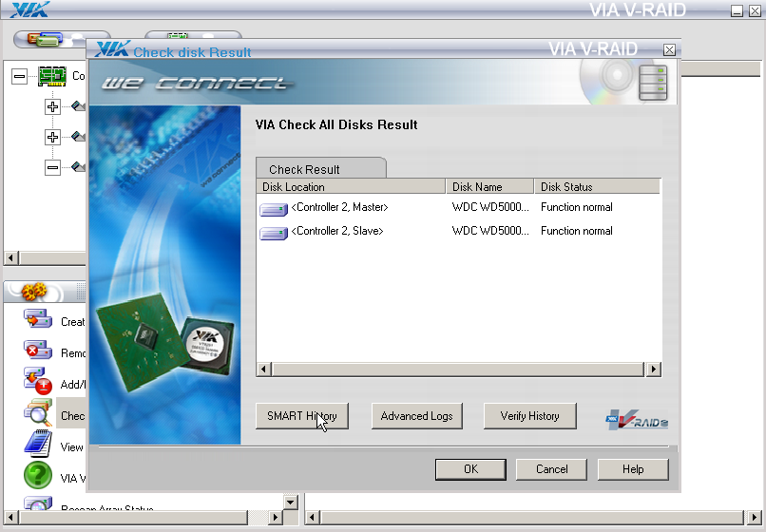Click WDC WD5000 name of Slave disk
This screenshot has width=766, height=532.
coord(490,231)
